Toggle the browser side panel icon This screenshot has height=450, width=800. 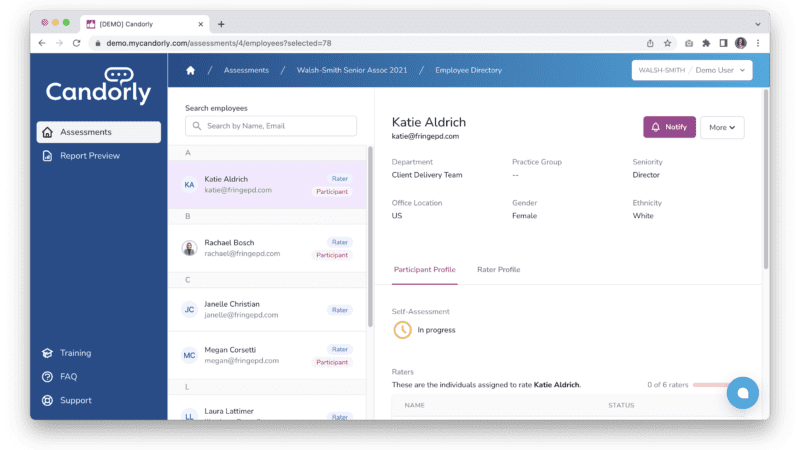723,43
